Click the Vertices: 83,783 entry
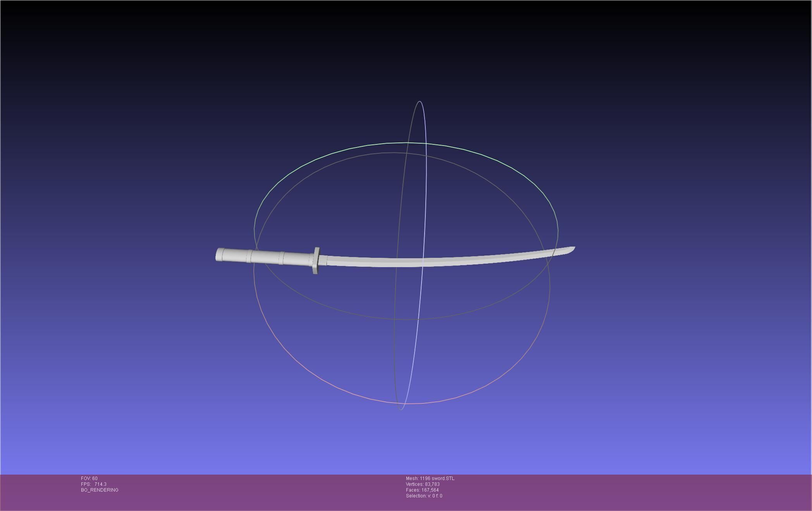This screenshot has height=511, width=812. [423, 484]
